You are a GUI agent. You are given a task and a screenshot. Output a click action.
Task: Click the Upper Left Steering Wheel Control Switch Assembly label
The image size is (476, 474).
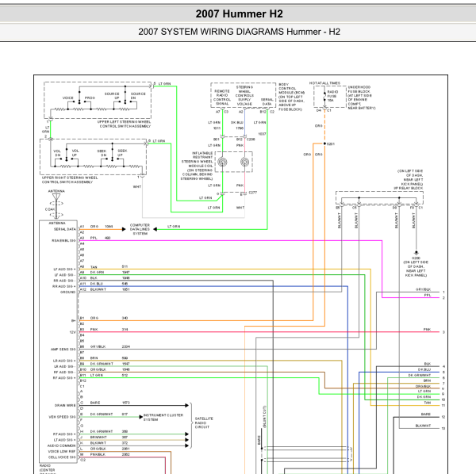click(x=124, y=124)
